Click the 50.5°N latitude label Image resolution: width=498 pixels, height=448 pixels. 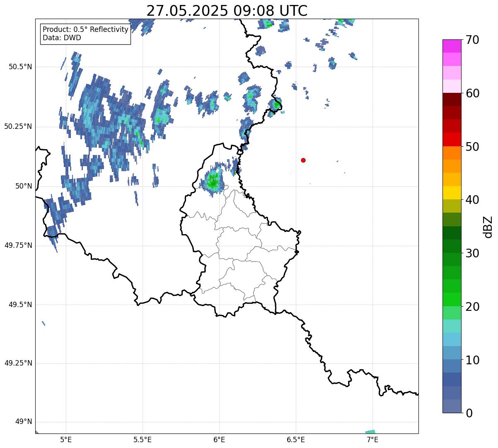coord(20,67)
